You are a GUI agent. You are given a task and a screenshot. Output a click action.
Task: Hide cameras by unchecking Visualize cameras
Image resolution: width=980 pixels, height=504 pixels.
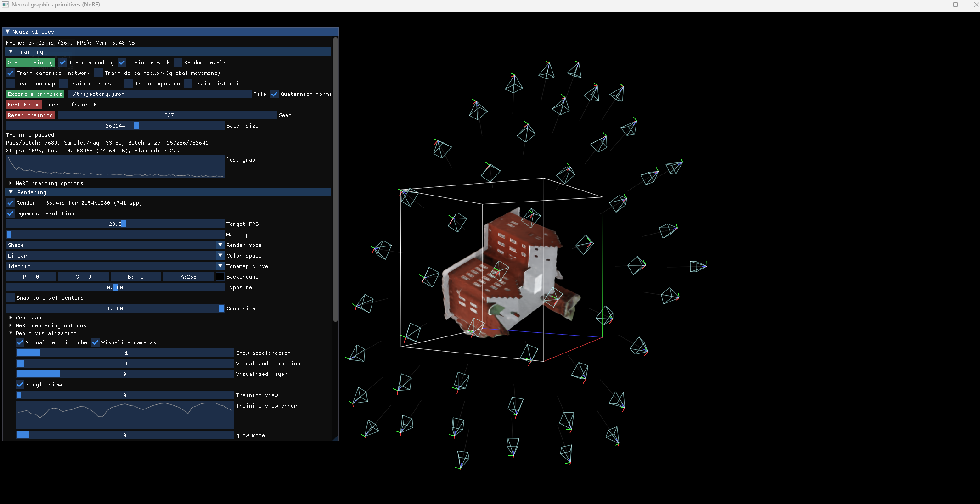tap(95, 342)
